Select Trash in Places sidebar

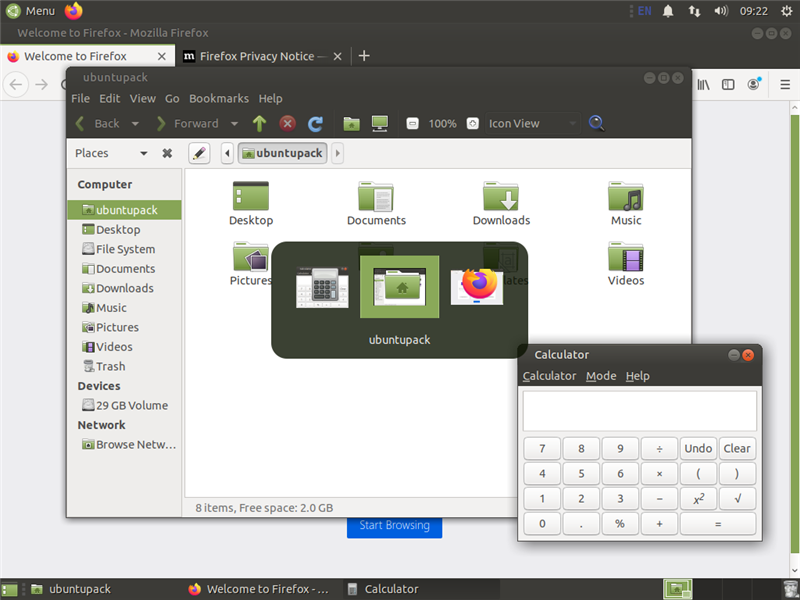124,366
